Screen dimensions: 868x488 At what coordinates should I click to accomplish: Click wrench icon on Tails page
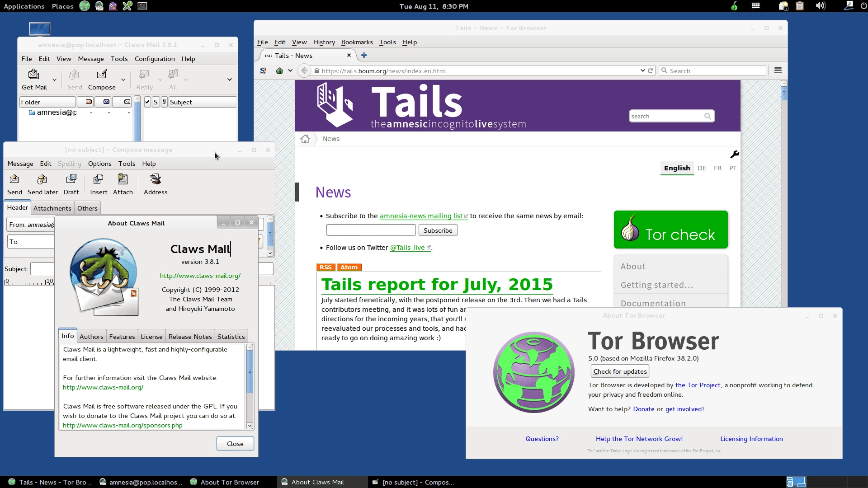coord(734,155)
